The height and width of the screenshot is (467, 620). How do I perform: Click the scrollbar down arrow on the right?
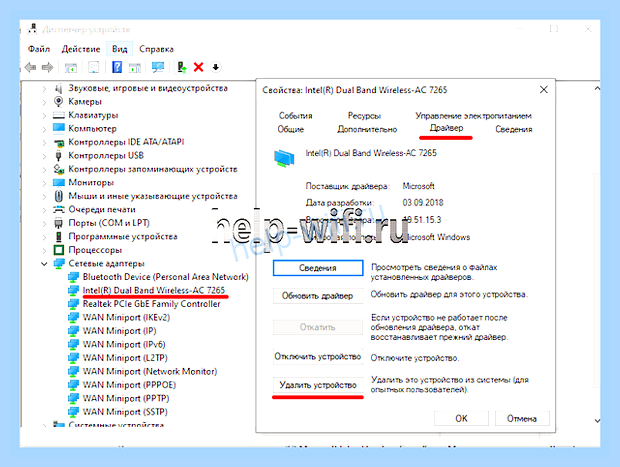click(597, 421)
